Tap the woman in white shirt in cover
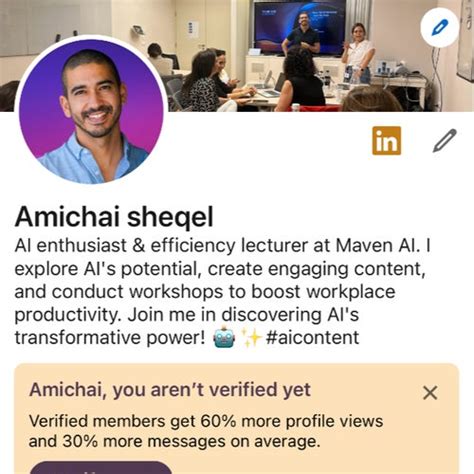The width and height of the screenshot is (474, 474). pyautogui.click(x=358, y=52)
